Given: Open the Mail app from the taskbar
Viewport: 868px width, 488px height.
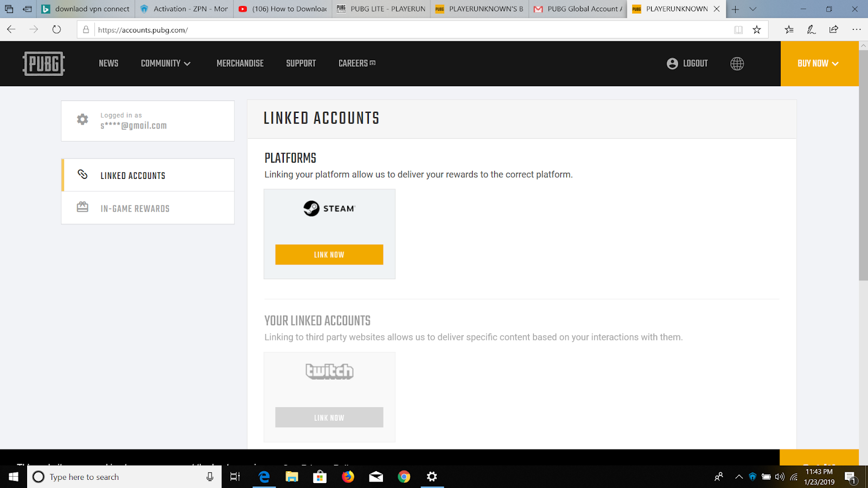Looking at the screenshot, I should coord(376,477).
